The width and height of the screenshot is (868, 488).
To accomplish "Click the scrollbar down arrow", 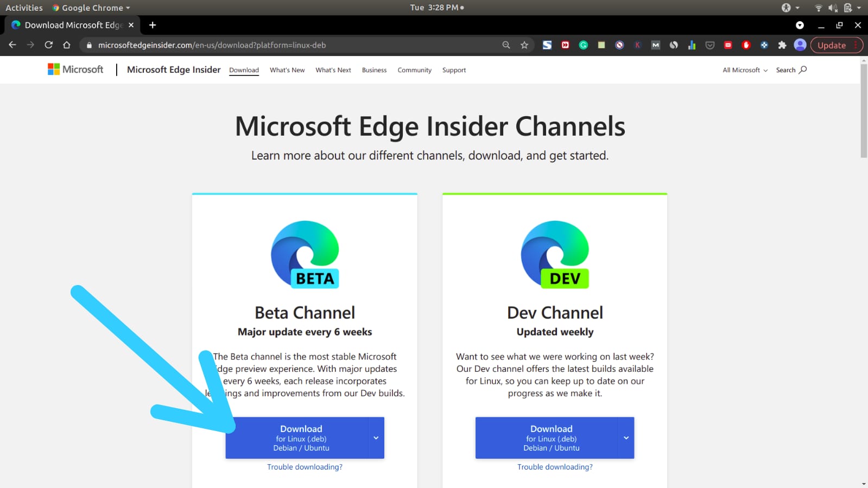I will [x=864, y=484].
